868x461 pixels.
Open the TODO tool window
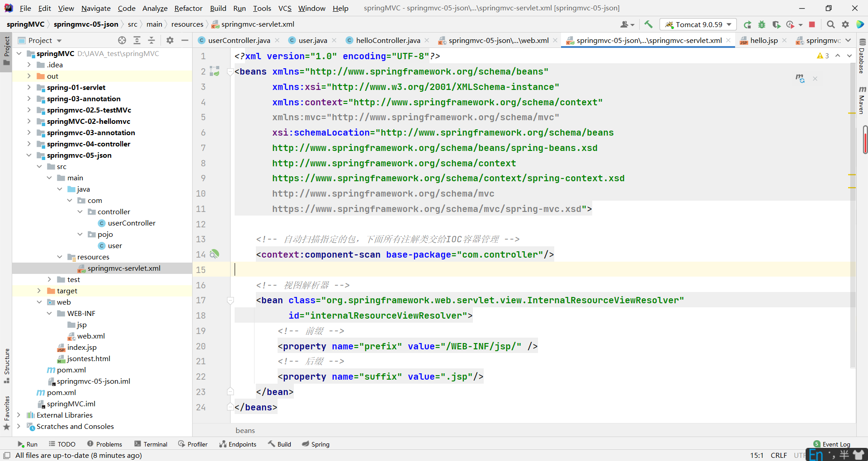(x=62, y=444)
